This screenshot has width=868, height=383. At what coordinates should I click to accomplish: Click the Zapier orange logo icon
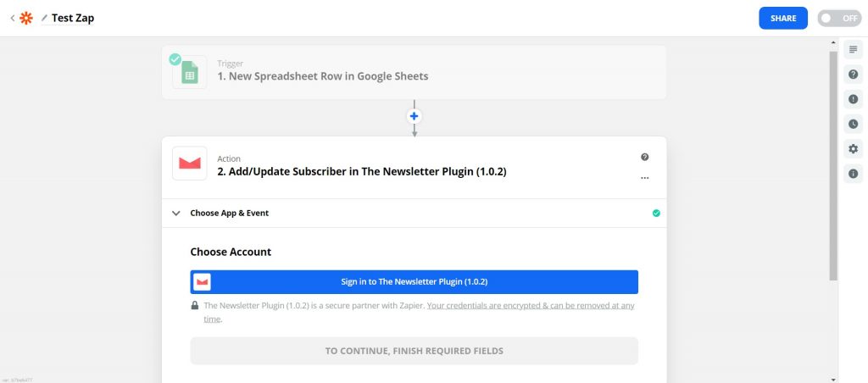(x=26, y=19)
